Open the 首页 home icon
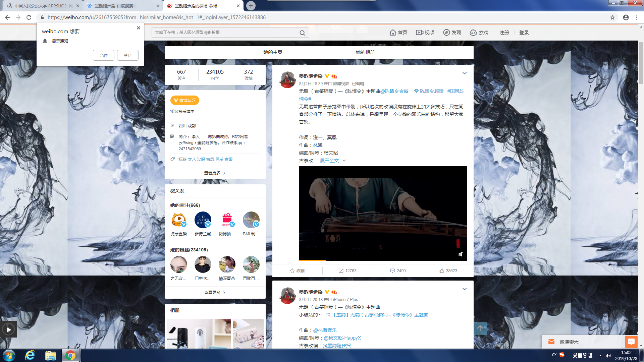The height and width of the screenshot is (362, 644). [x=398, y=33]
